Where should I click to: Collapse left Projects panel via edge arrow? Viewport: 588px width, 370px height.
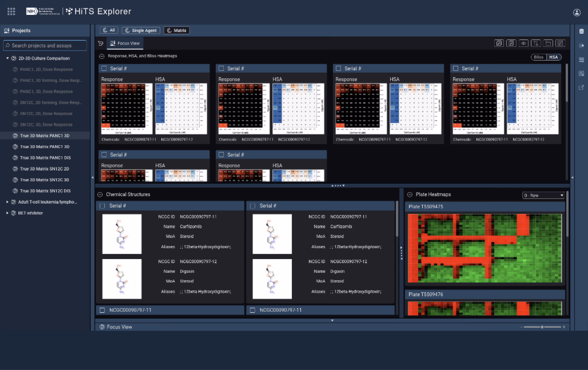tap(93, 178)
